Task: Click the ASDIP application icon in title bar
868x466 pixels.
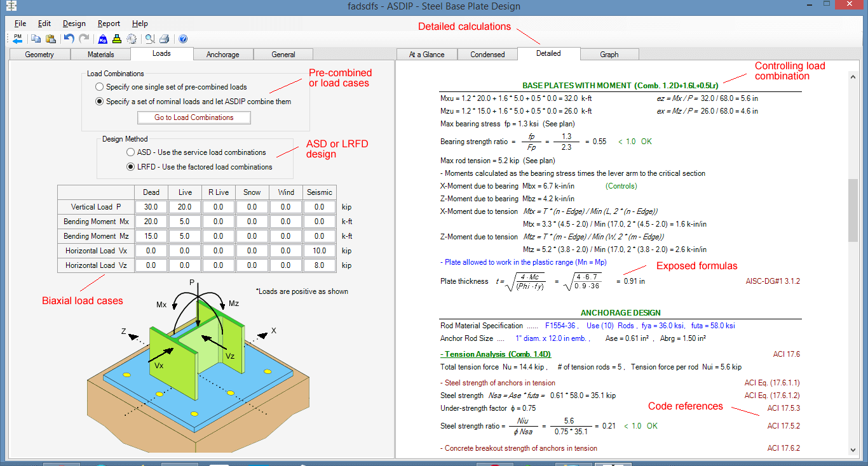Action: 10,7
